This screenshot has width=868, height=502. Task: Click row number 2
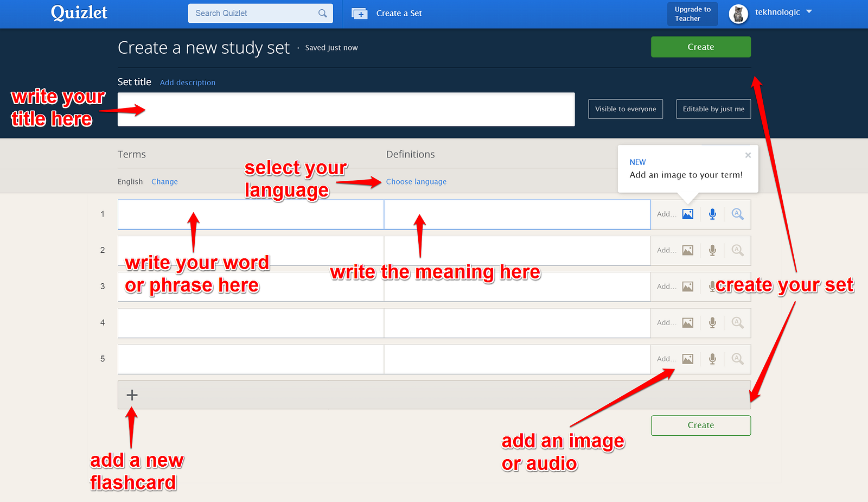coord(103,250)
